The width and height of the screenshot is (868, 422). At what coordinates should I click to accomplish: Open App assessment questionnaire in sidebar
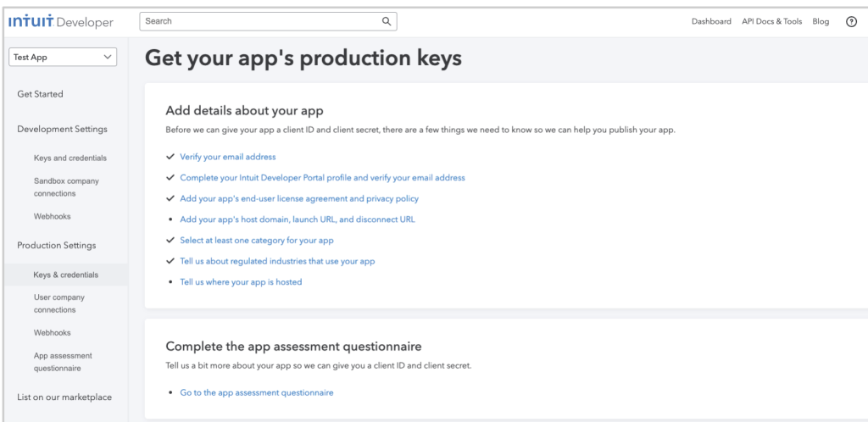click(x=63, y=362)
